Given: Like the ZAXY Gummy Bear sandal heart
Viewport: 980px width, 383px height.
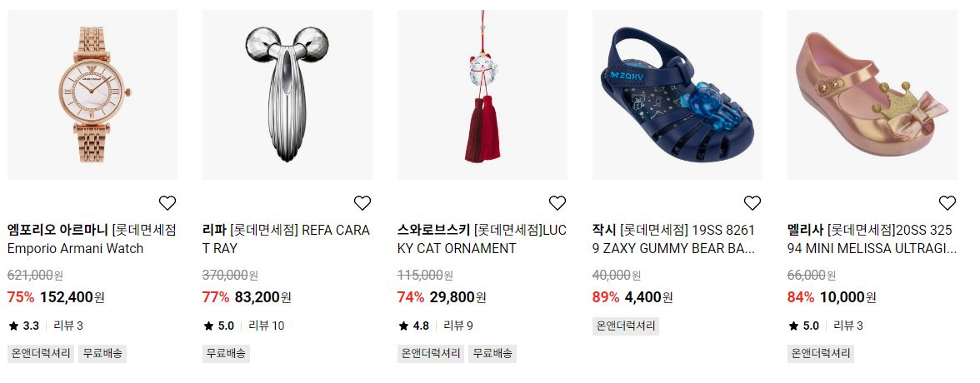Looking at the screenshot, I should [x=752, y=203].
